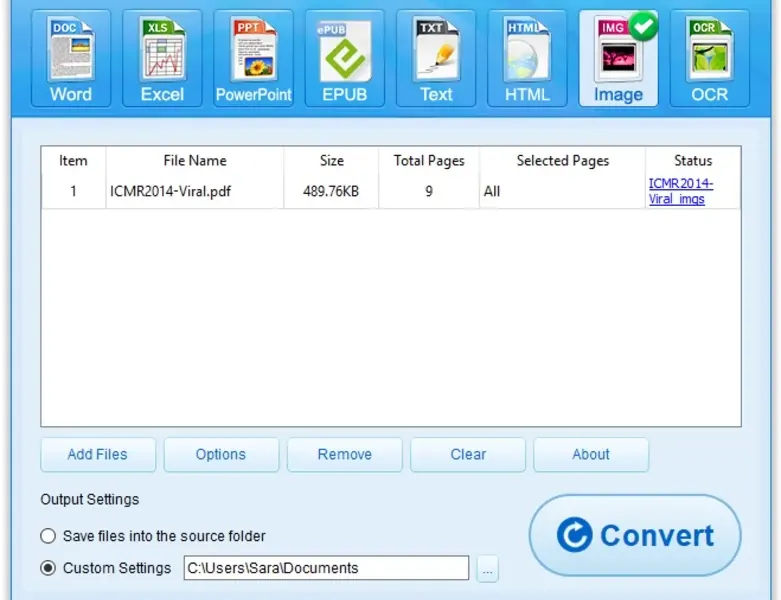The width and height of the screenshot is (781, 600).
Task: Click the 489.76KB size cell
Action: point(331,191)
